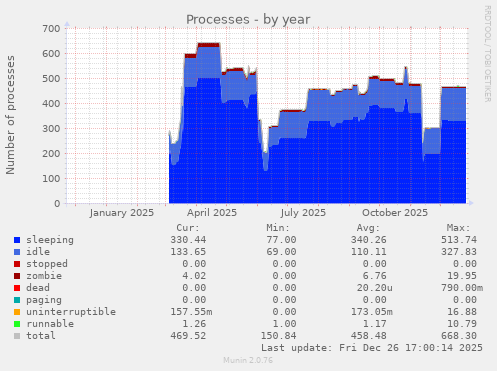The width and height of the screenshot is (497, 371).
Task: Click sleeping current value 330.44
Action: click(x=188, y=240)
